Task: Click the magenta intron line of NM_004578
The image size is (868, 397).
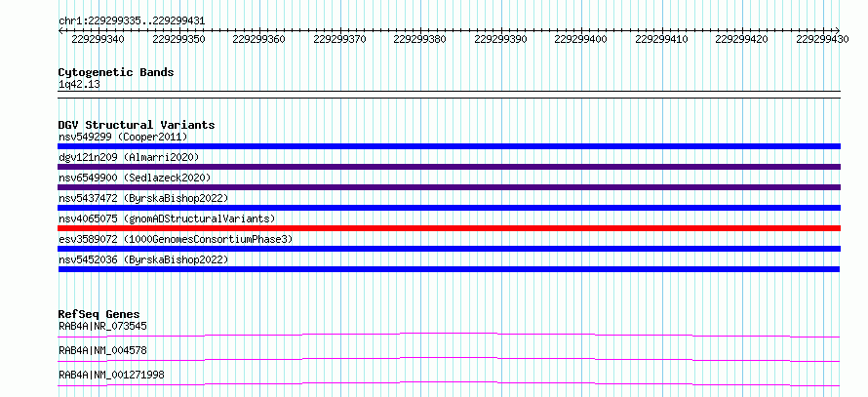Action: [449, 358]
